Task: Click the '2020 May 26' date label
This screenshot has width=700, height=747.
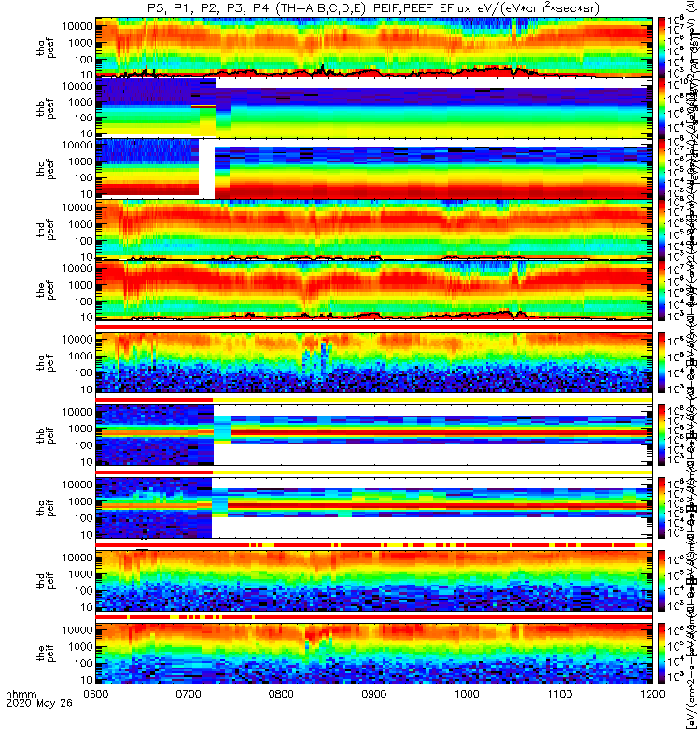Action: [39, 703]
